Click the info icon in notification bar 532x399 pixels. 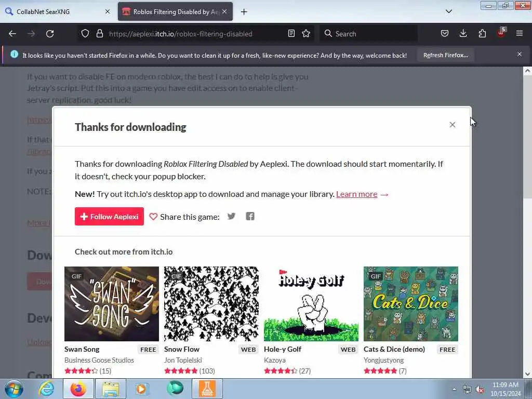pos(14,54)
